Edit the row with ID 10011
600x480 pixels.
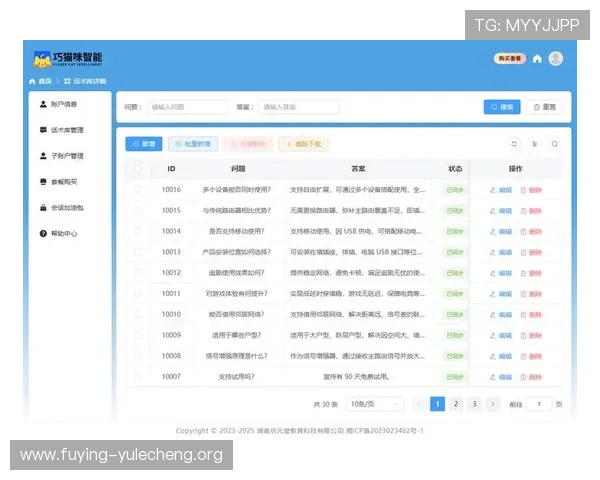pos(501,294)
